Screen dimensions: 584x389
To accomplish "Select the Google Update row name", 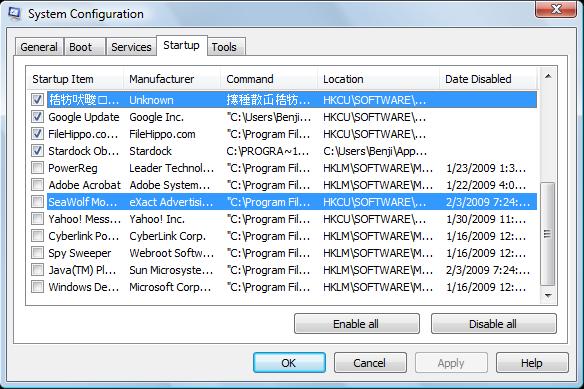I will pos(84,117).
